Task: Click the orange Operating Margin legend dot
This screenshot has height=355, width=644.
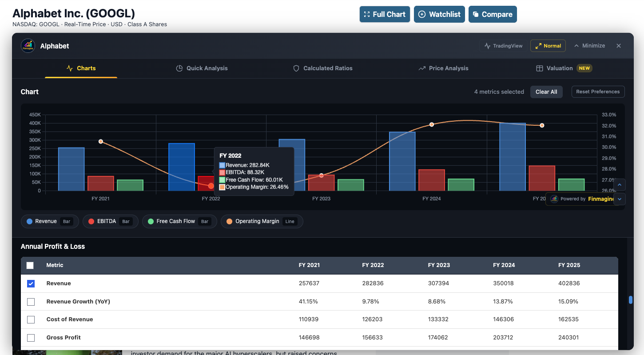Action: pyautogui.click(x=229, y=221)
